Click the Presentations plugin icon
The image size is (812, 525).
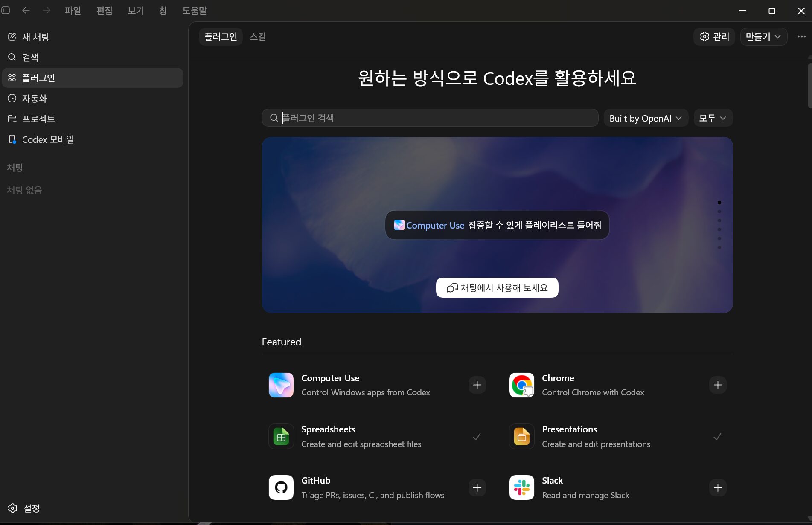522,436
